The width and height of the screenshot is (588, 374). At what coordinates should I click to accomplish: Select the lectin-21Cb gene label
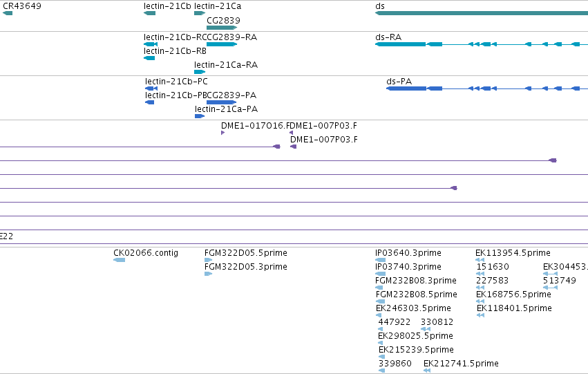tap(167, 6)
